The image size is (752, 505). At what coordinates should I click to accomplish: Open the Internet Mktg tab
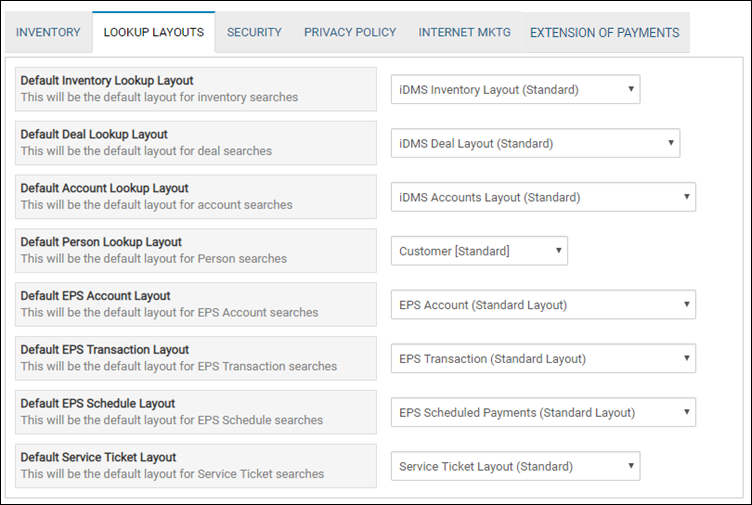tap(464, 32)
